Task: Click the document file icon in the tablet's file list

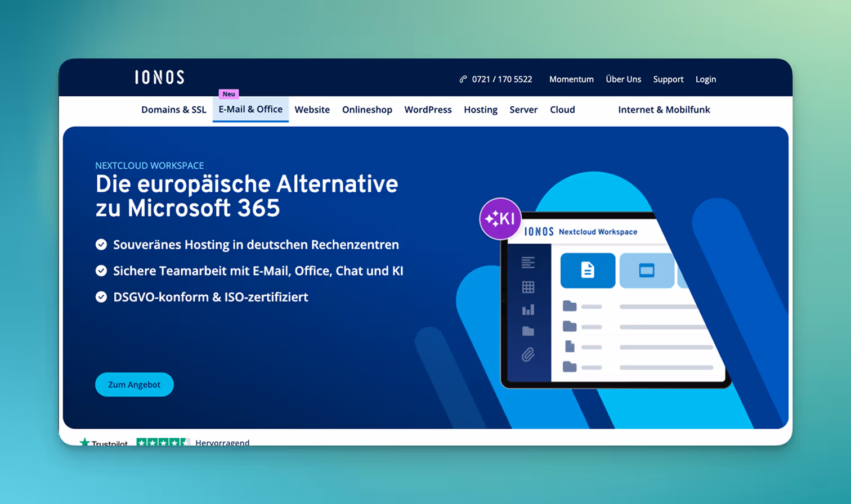Action: [570, 346]
